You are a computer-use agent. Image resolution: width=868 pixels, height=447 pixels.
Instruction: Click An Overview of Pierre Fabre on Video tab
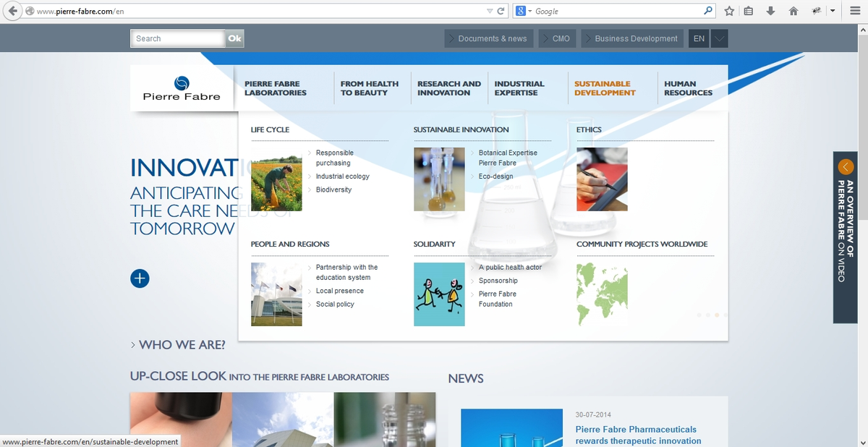click(846, 237)
